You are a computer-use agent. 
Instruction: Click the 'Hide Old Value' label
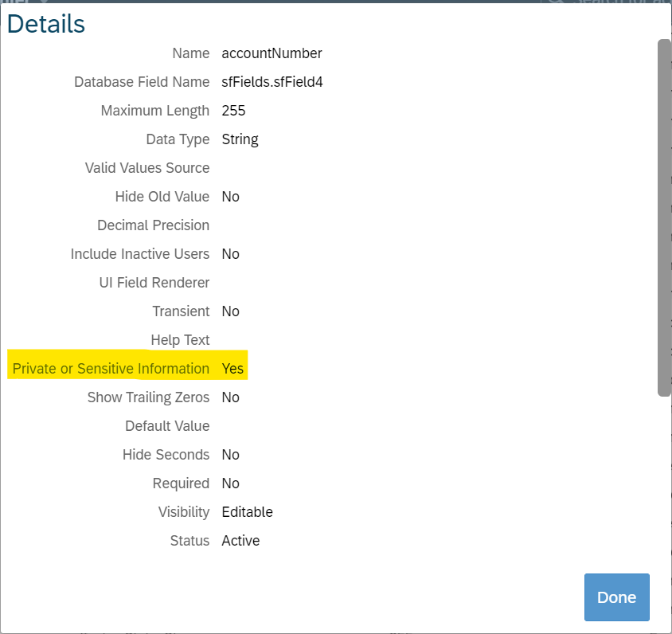click(x=162, y=197)
